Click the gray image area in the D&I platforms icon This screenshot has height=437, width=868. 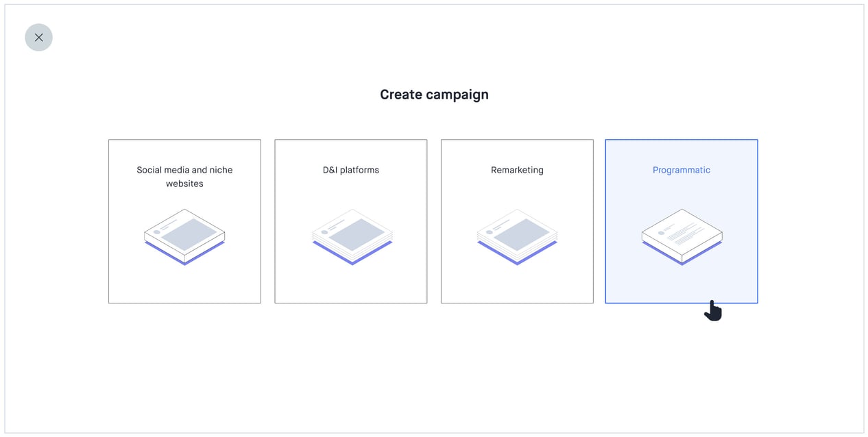355,234
